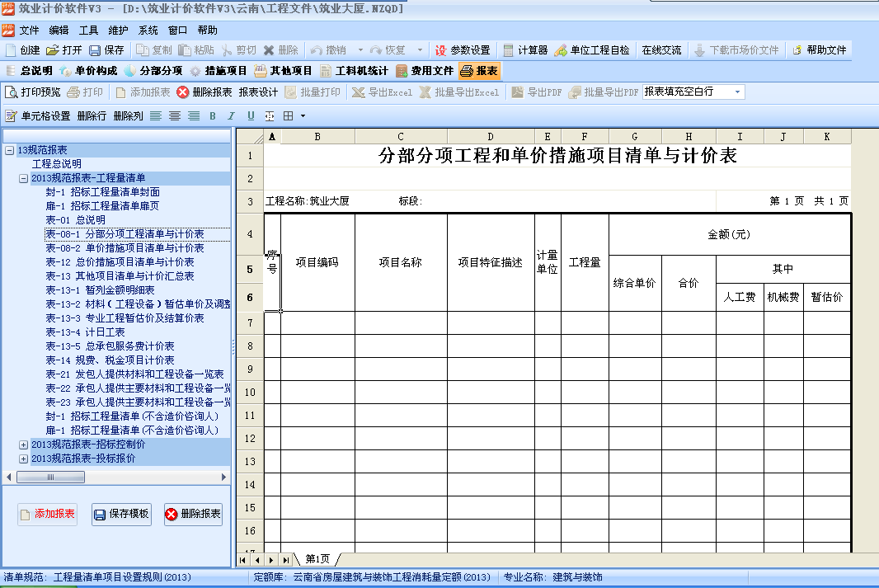The width and height of the screenshot is (879, 588).
Task: Undo with the 撤销 icon
Action: [316, 50]
